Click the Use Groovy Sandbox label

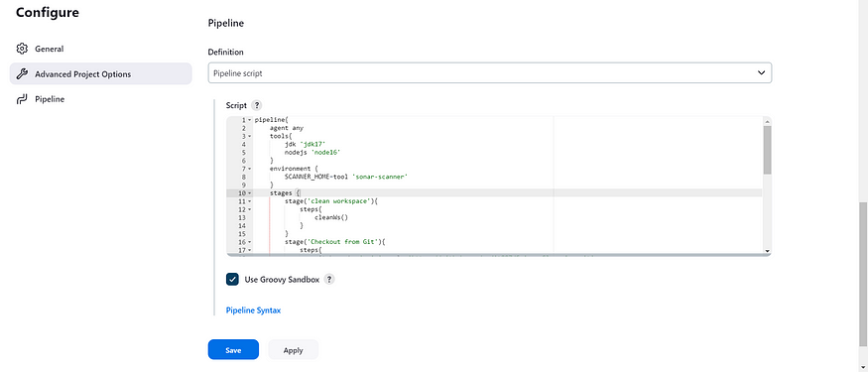[282, 280]
